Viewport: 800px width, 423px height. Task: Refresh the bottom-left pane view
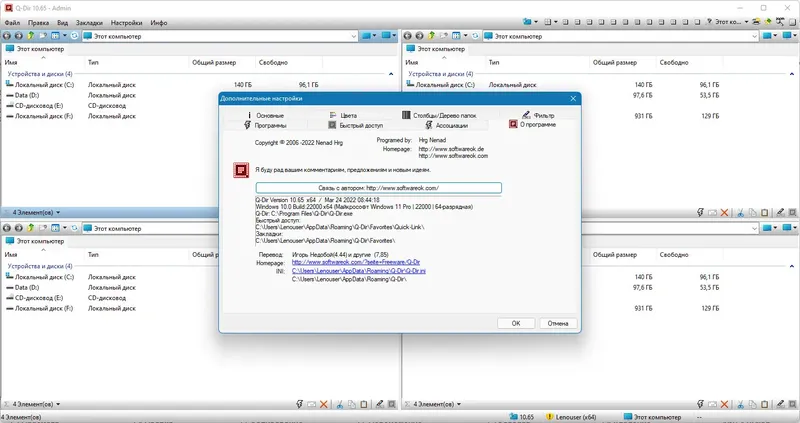[x=74, y=228]
